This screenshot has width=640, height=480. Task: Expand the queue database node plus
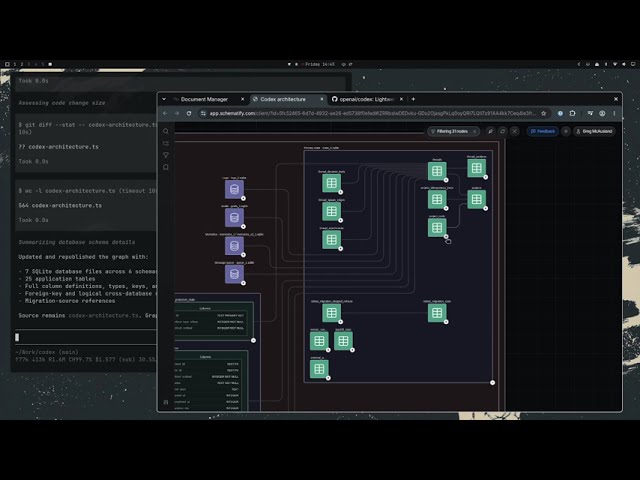pos(243,283)
